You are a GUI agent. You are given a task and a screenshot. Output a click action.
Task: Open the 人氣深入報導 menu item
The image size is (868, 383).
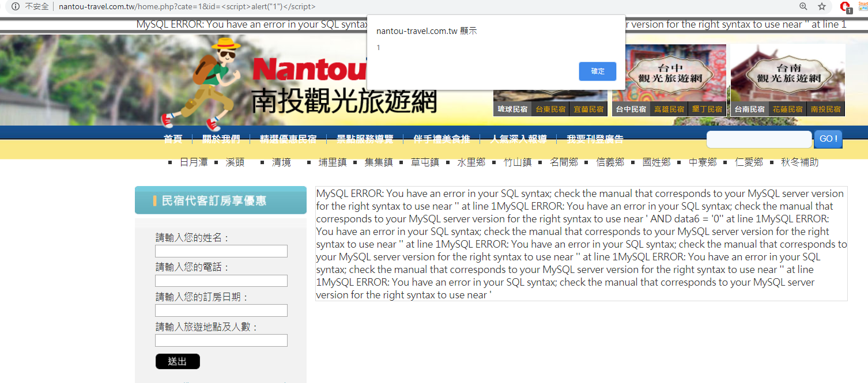(518, 139)
